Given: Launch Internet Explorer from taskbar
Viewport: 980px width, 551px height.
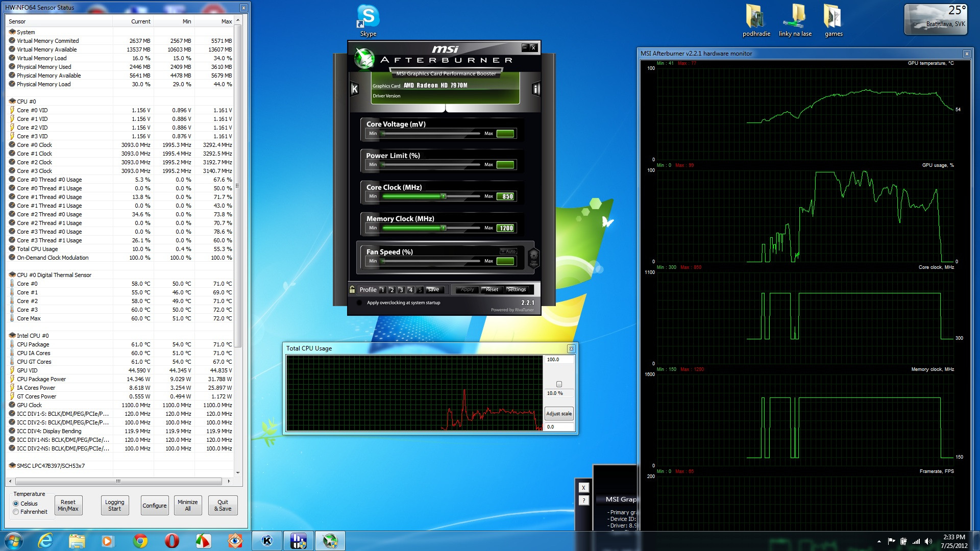Looking at the screenshot, I should 45,541.
